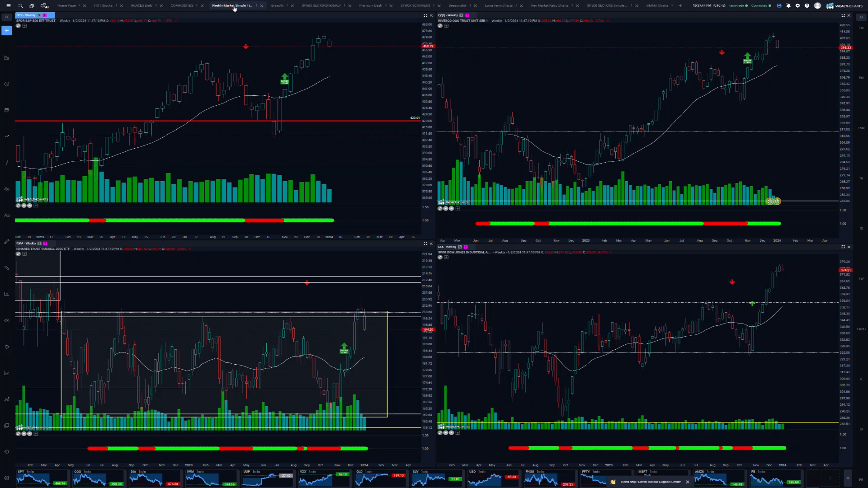Screen dimensions: 868x488
Task: Open options menu for Long Term Charts tab
Action: (516, 6)
